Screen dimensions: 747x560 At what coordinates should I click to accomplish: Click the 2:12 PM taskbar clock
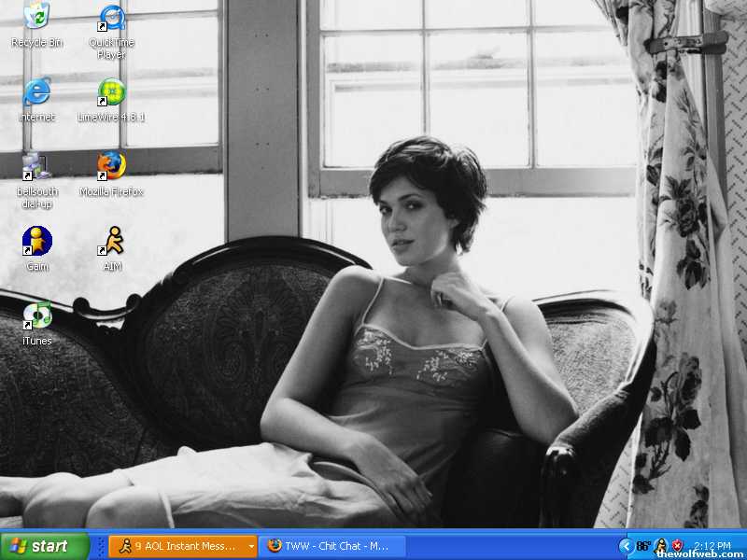point(712,546)
